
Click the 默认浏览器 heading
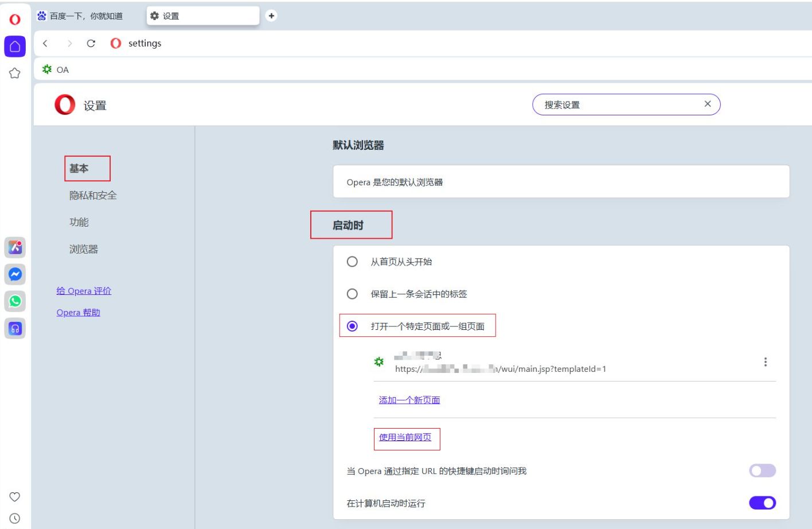pos(358,145)
